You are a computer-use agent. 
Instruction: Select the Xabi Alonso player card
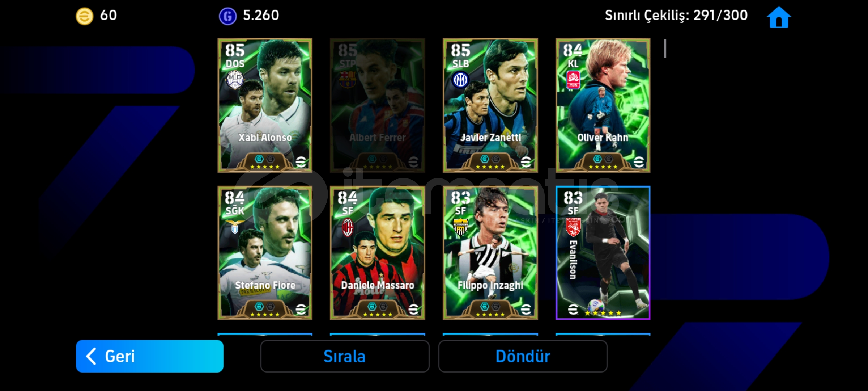[x=265, y=105]
